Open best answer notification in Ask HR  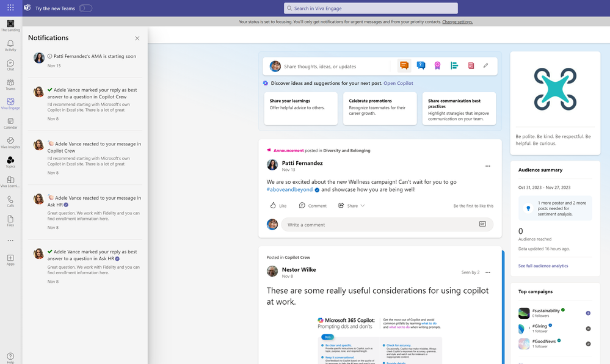85,266
